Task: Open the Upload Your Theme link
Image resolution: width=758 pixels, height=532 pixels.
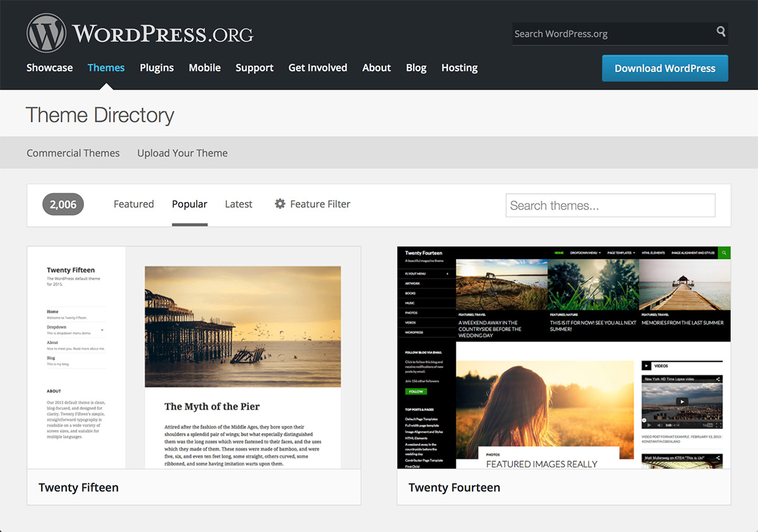Action: point(183,153)
